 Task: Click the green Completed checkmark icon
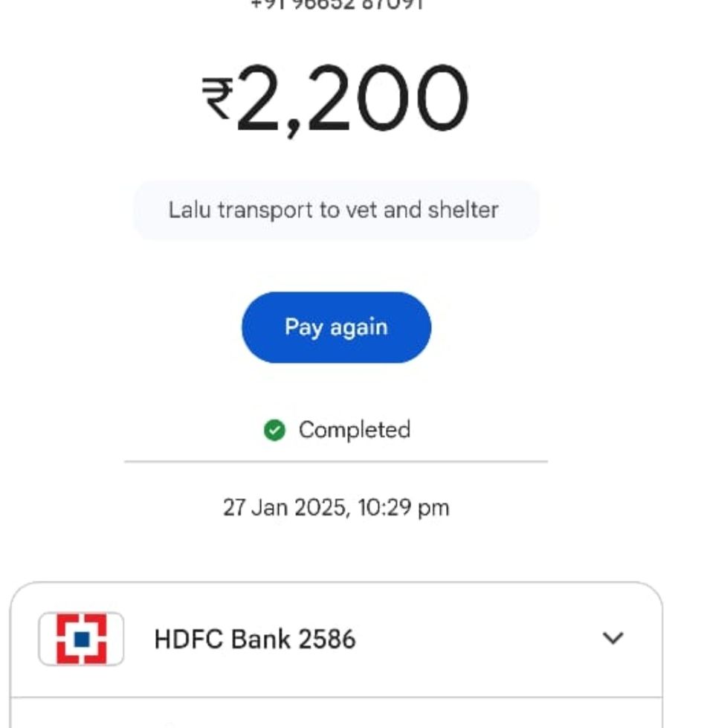tap(275, 430)
